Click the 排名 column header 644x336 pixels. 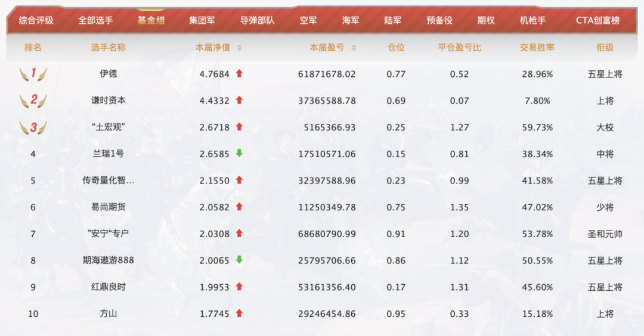coord(33,48)
